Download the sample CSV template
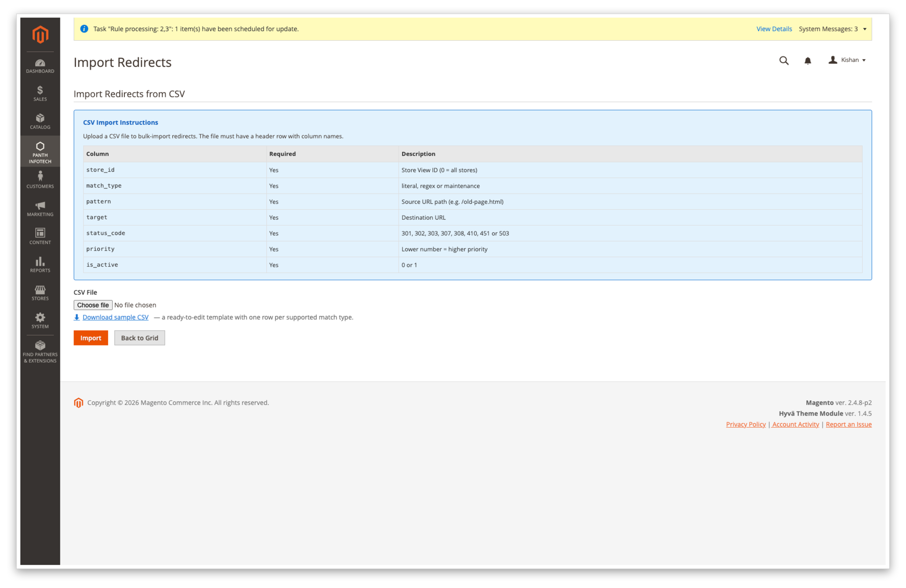This screenshot has height=588, width=906. pos(115,317)
